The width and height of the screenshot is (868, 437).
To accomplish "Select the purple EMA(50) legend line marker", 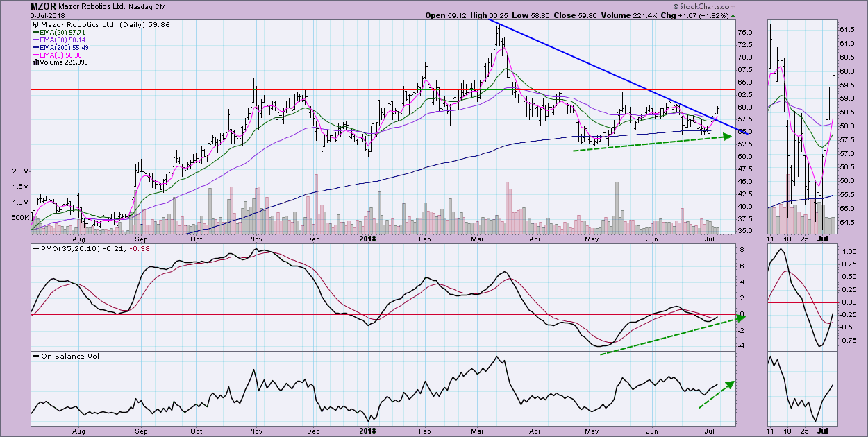I will pos(35,40).
